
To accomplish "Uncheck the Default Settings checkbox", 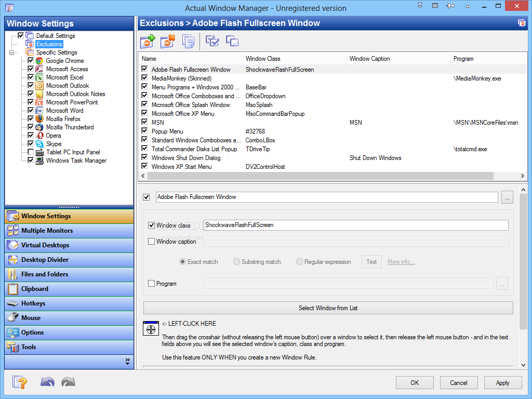I will 21,35.
